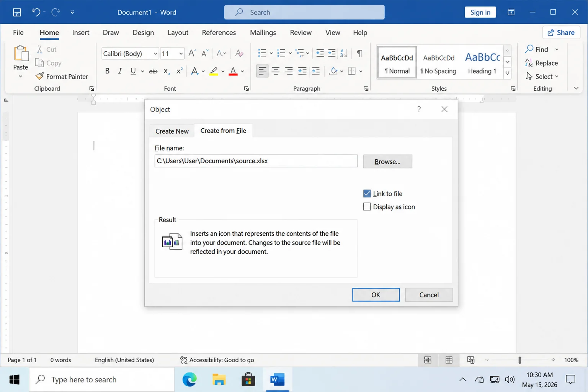This screenshot has height=392, width=588.
Task: Click the Redo icon
Action: [56, 12]
